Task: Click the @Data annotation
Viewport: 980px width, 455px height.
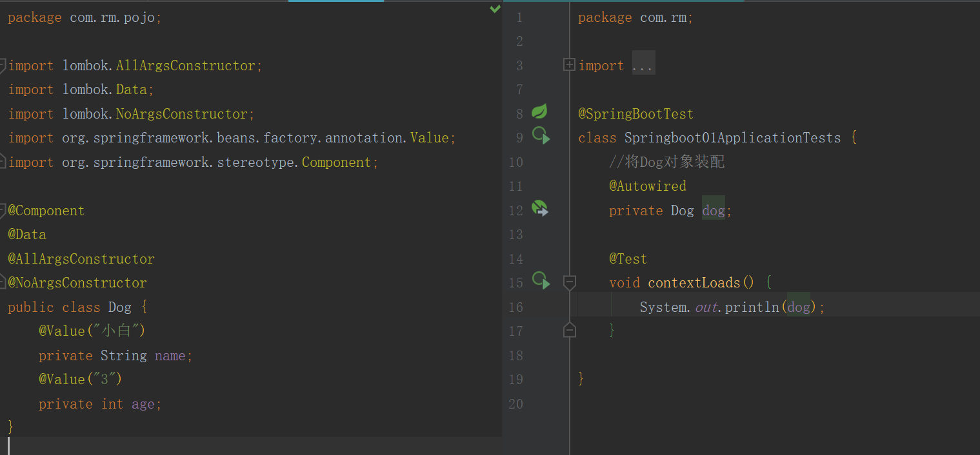Action: 26,235
